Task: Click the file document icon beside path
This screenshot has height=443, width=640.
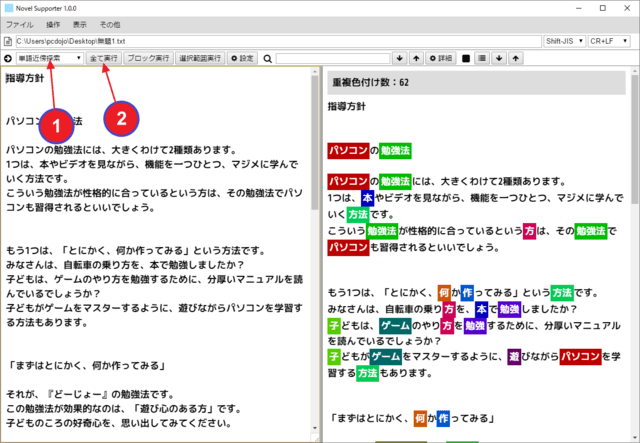Action: 8,43
